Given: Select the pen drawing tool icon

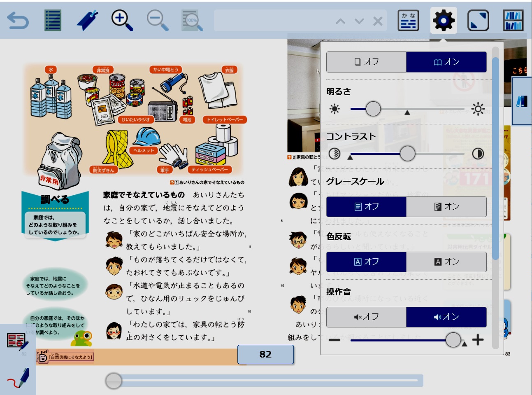Looking at the screenshot, I should (18, 378).
